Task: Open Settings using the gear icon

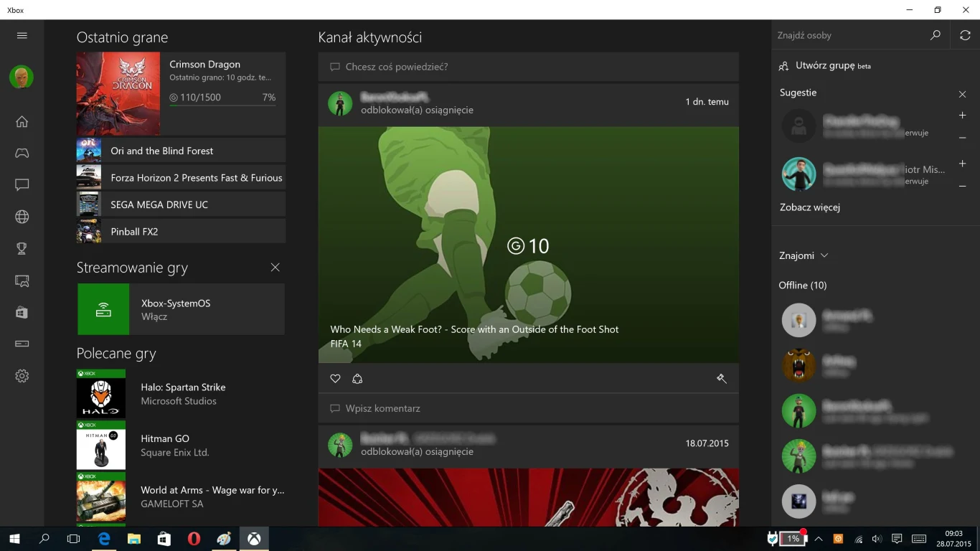Action: point(22,375)
